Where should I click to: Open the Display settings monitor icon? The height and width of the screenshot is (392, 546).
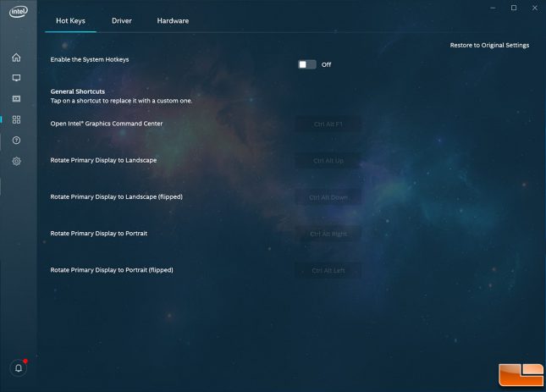(16, 78)
